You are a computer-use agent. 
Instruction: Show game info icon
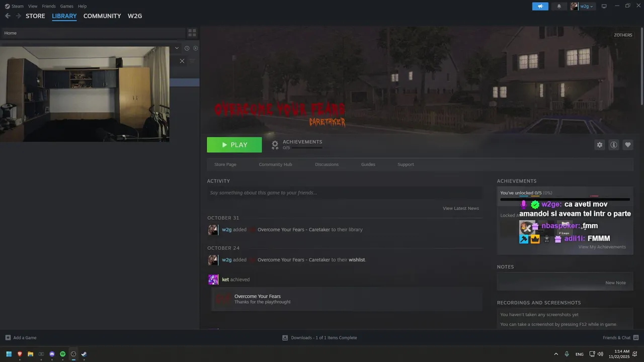coord(614,145)
